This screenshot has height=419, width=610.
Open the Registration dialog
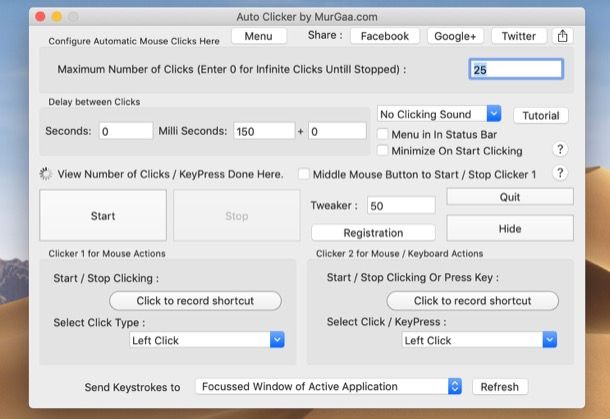373,233
